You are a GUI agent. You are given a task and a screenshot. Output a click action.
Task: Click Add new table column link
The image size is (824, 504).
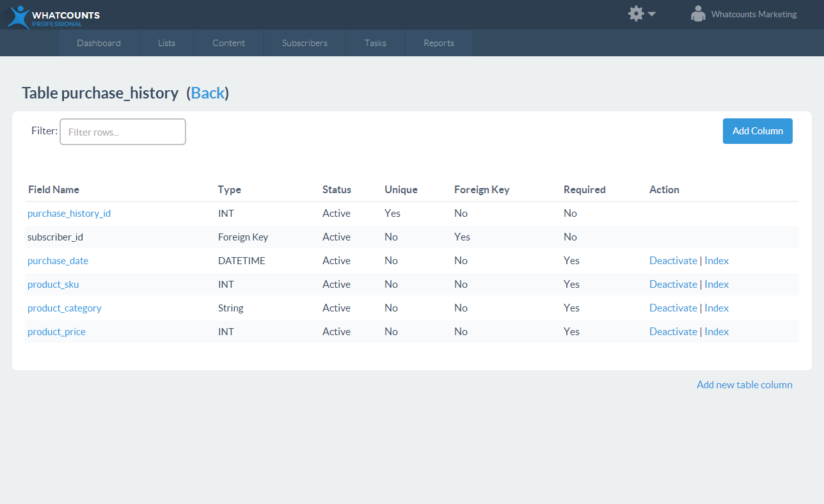tap(745, 385)
